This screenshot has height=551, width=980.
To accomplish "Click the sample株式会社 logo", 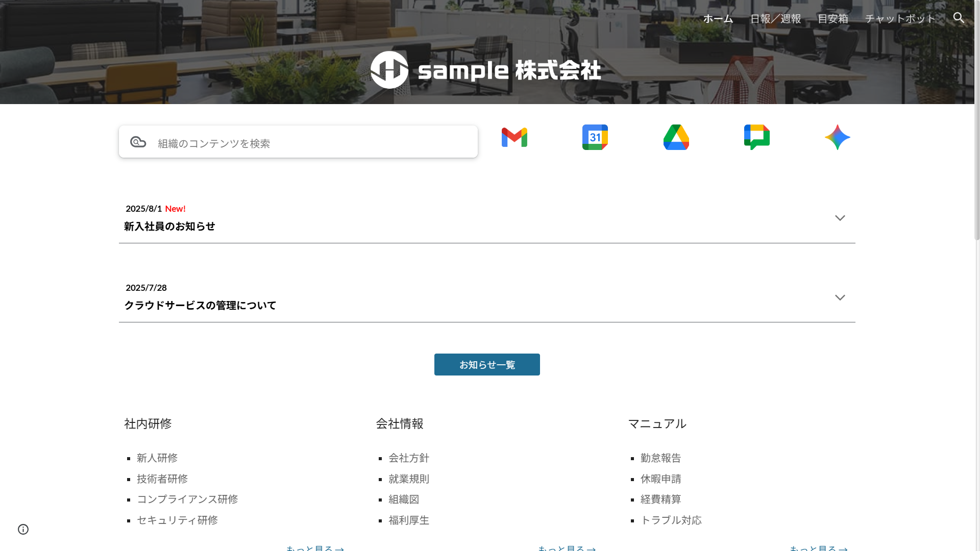I will 485,70.
